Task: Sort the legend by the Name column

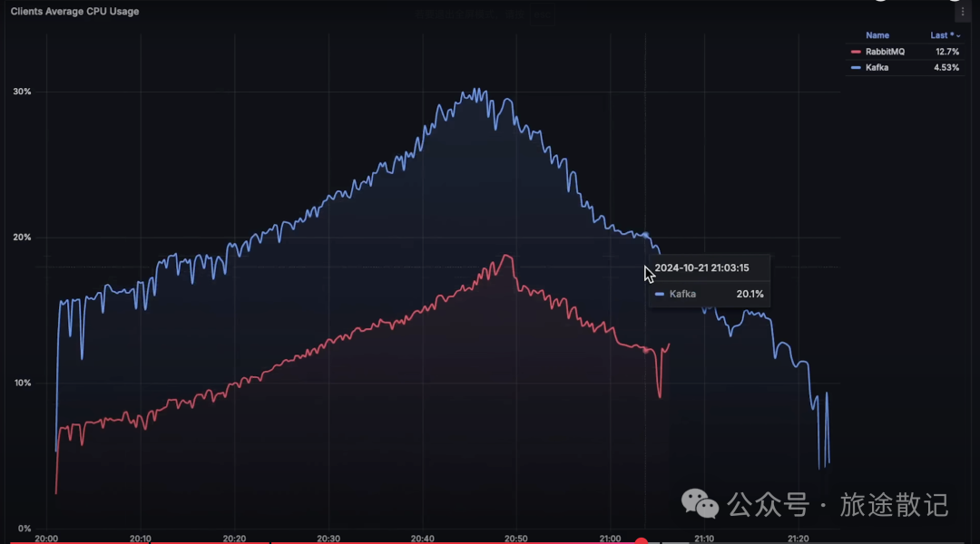Action: (x=877, y=35)
